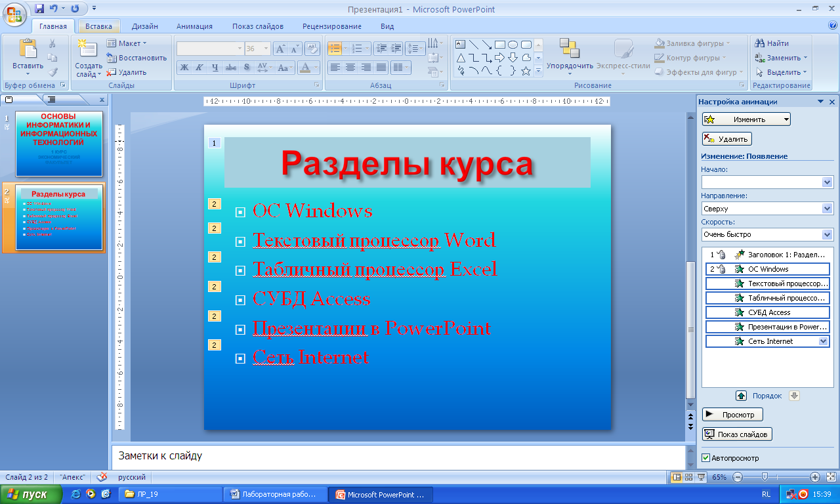Open the dropdown arrow on the Сеть Internet animation

pyautogui.click(x=825, y=341)
